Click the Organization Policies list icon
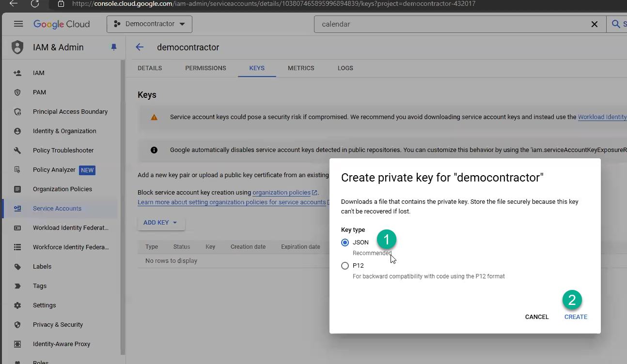Image resolution: width=627 pixels, height=364 pixels. click(17, 189)
